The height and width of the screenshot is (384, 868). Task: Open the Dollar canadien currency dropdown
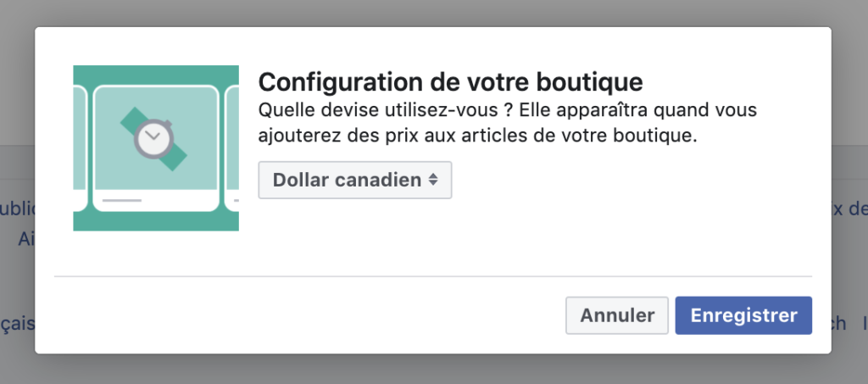(354, 180)
